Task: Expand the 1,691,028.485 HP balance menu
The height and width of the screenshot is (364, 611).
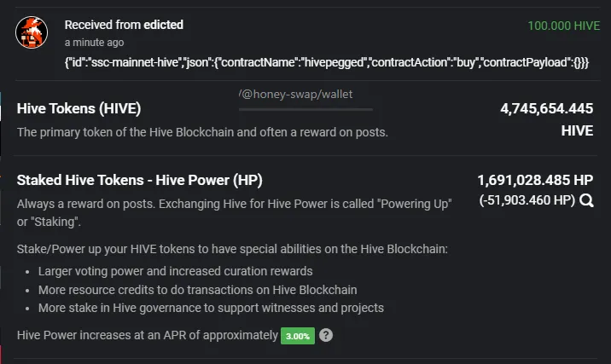Action: coord(535,180)
